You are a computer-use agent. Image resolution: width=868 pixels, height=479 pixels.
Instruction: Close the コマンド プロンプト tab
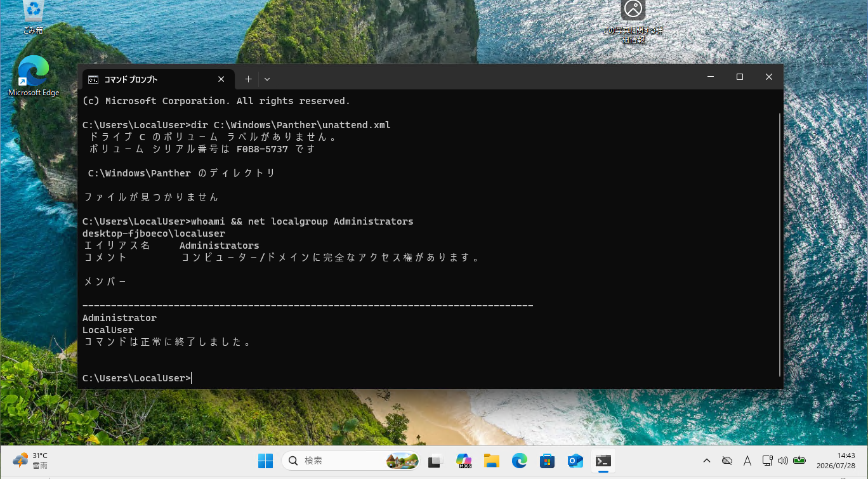[x=221, y=79]
